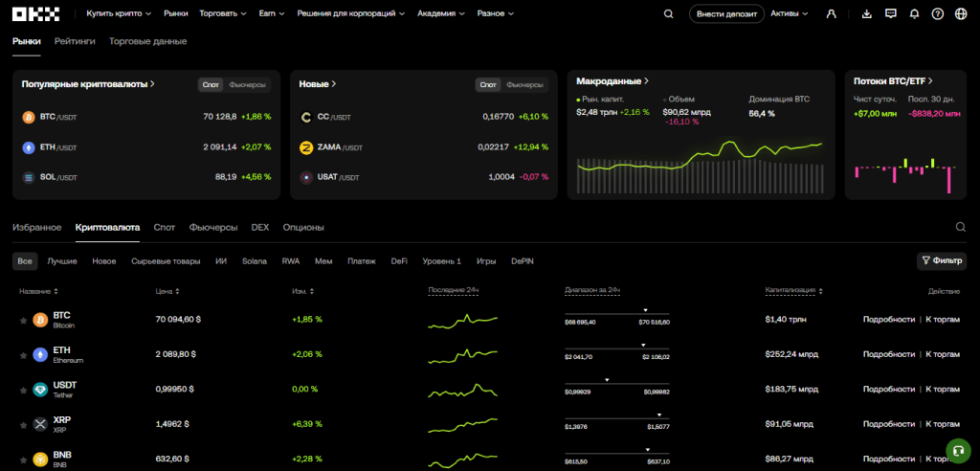
Task: Open the search magnifier in top navigation
Action: 669,13
